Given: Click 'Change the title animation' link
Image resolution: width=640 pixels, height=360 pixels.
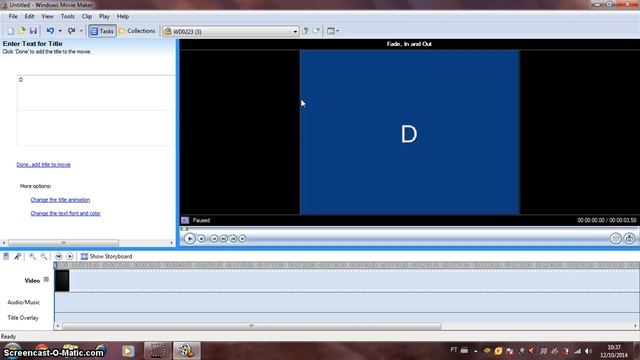Looking at the screenshot, I should (60, 200).
